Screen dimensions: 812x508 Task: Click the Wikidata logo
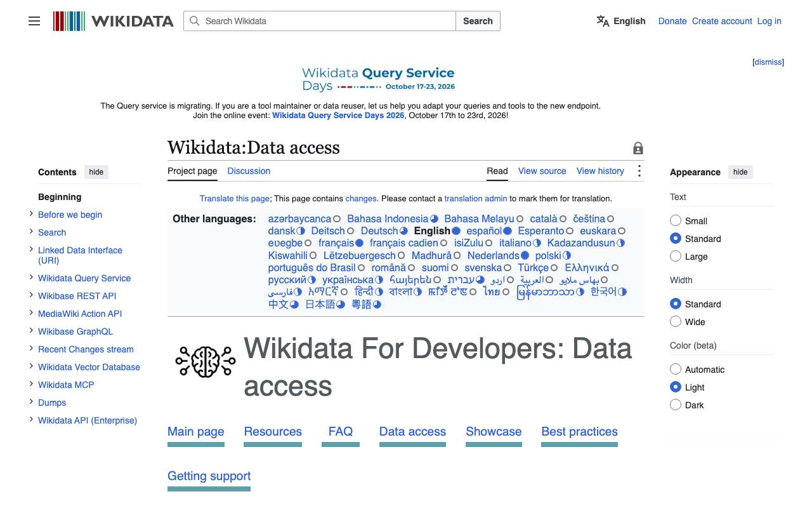(x=114, y=21)
